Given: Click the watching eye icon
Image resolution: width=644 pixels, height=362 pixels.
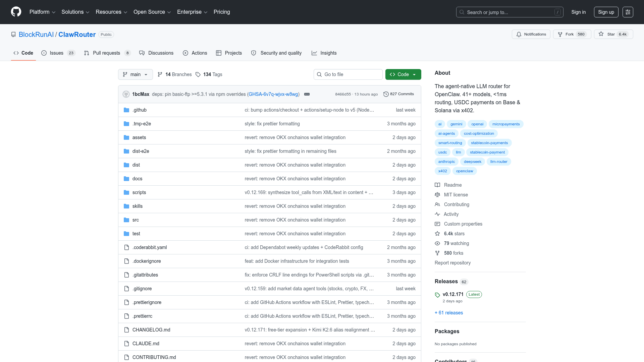Looking at the screenshot, I should pyautogui.click(x=437, y=243).
